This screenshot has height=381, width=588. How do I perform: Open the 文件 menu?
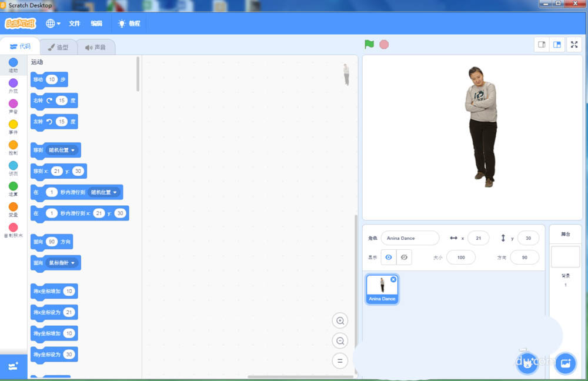pos(74,24)
